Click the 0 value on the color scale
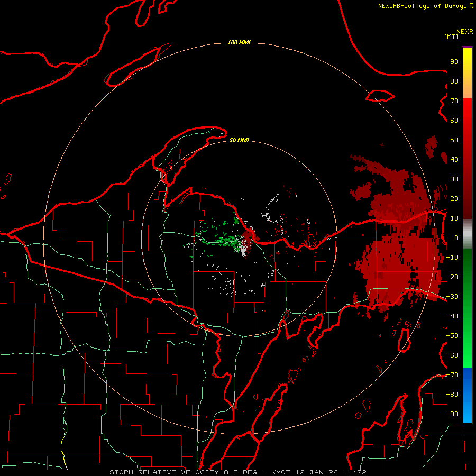The image size is (476, 476). (456, 237)
